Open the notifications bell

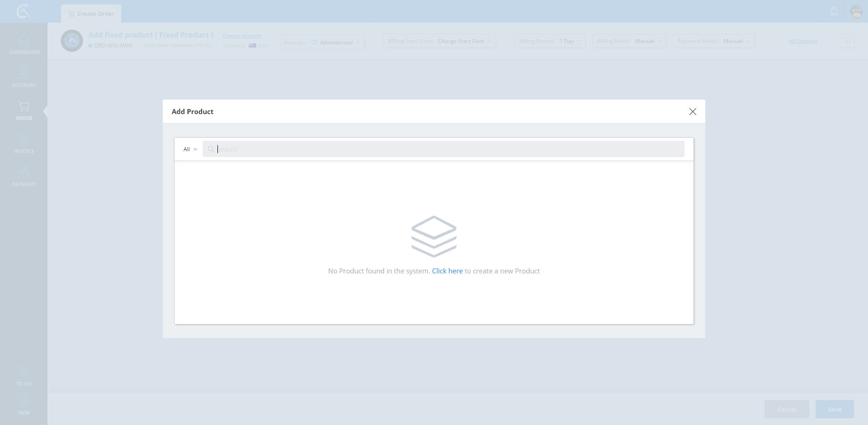(834, 12)
